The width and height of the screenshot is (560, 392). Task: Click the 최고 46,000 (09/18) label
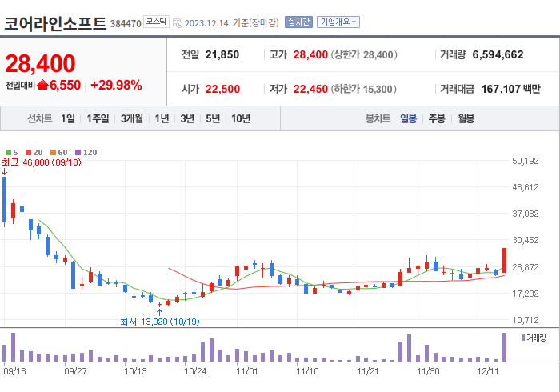point(42,162)
